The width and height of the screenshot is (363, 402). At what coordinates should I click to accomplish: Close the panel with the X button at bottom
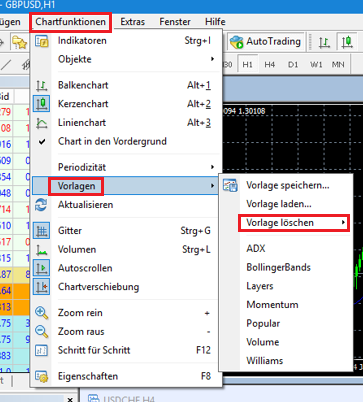tap(70, 399)
